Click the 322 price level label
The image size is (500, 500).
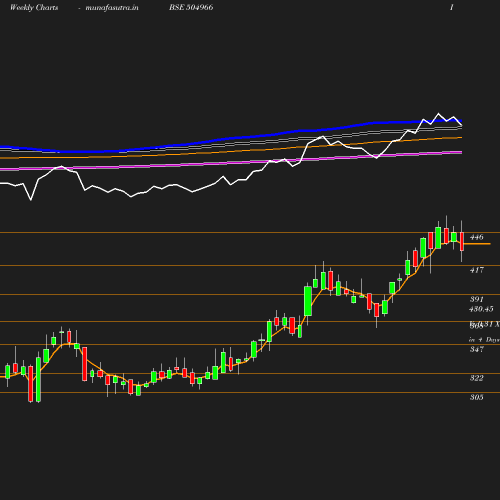477,378
